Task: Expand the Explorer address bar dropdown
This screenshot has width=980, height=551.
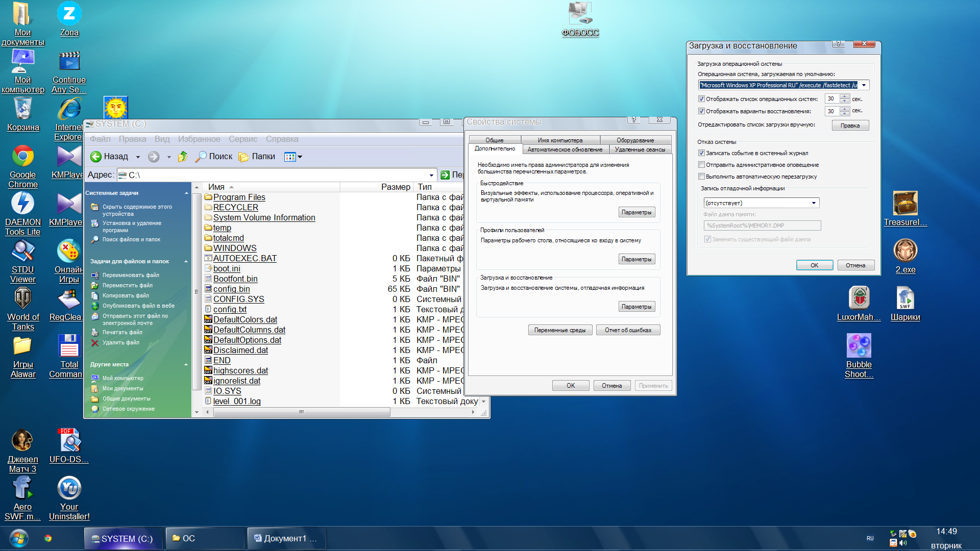Action: click(431, 175)
